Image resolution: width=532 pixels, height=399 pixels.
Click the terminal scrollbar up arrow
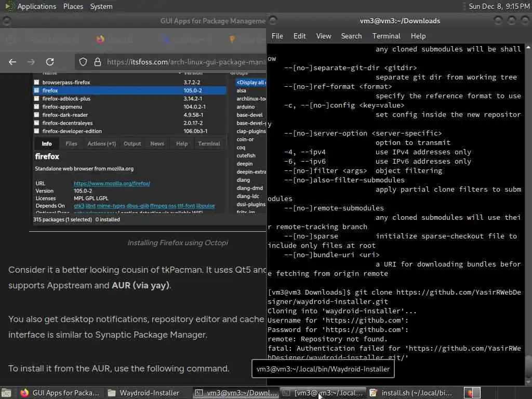coord(528,48)
